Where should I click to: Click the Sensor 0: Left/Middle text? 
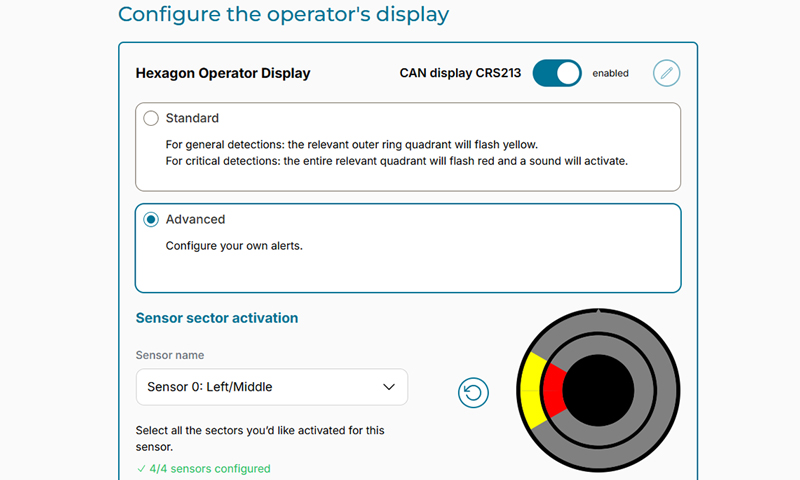tap(210, 387)
